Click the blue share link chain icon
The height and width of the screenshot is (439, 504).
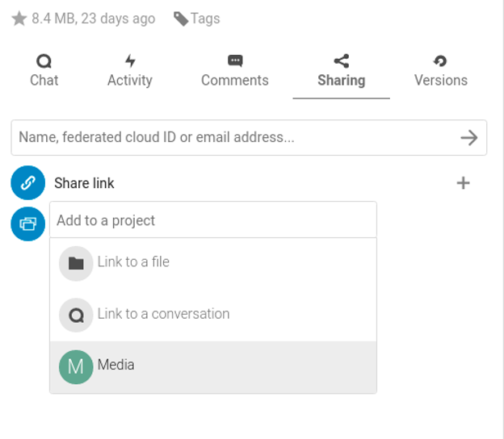point(28,182)
